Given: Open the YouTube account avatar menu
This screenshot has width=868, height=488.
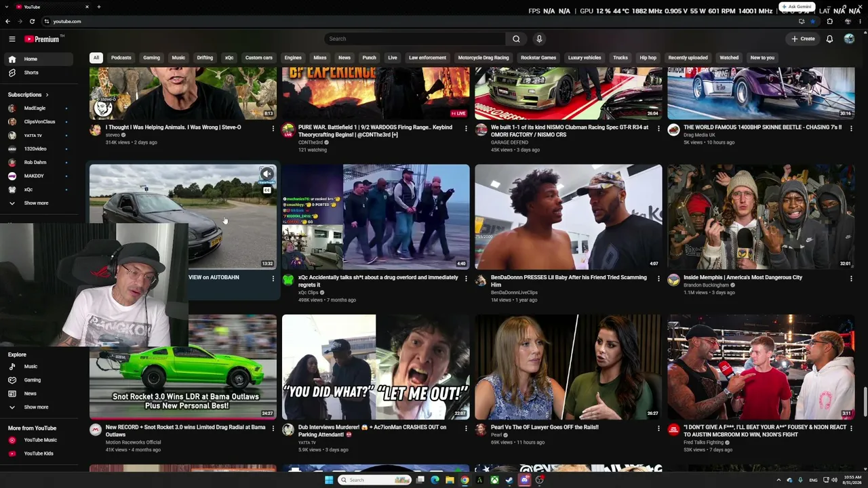Looking at the screenshot, I should click(x=849, y=39).
